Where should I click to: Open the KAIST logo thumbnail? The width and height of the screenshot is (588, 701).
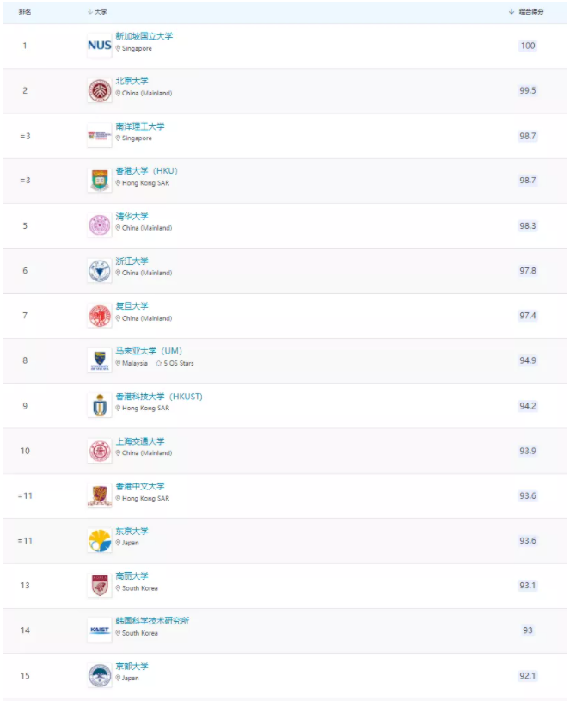[99, 630]
